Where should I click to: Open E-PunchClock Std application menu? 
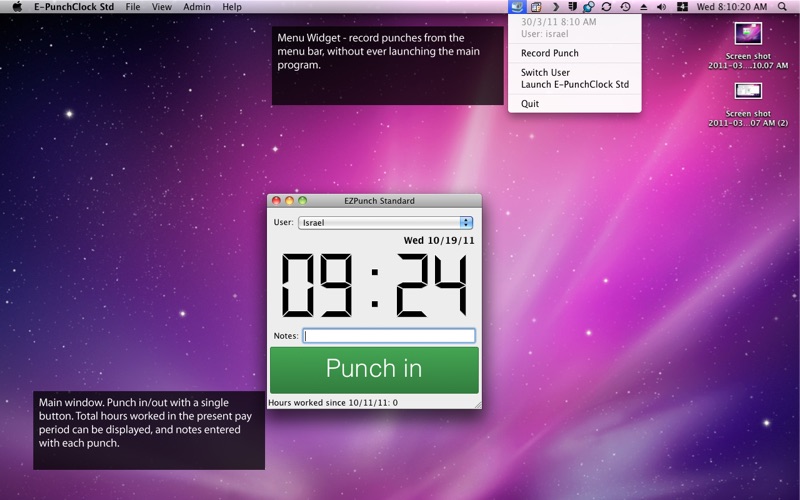click(74, 7)
